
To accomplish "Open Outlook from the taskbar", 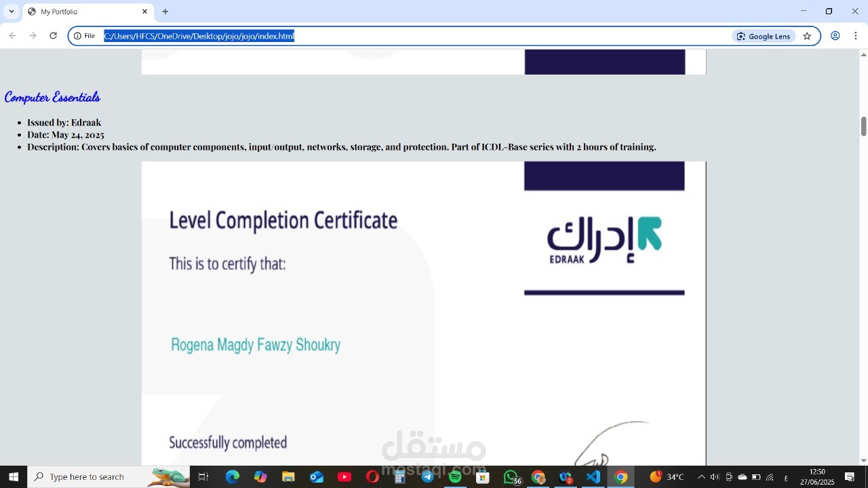I will (317, 476).
